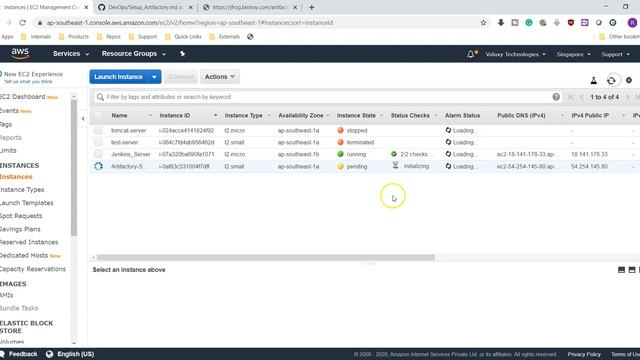
Task: Open the Singapore region selector
Action: pos(573,54)
